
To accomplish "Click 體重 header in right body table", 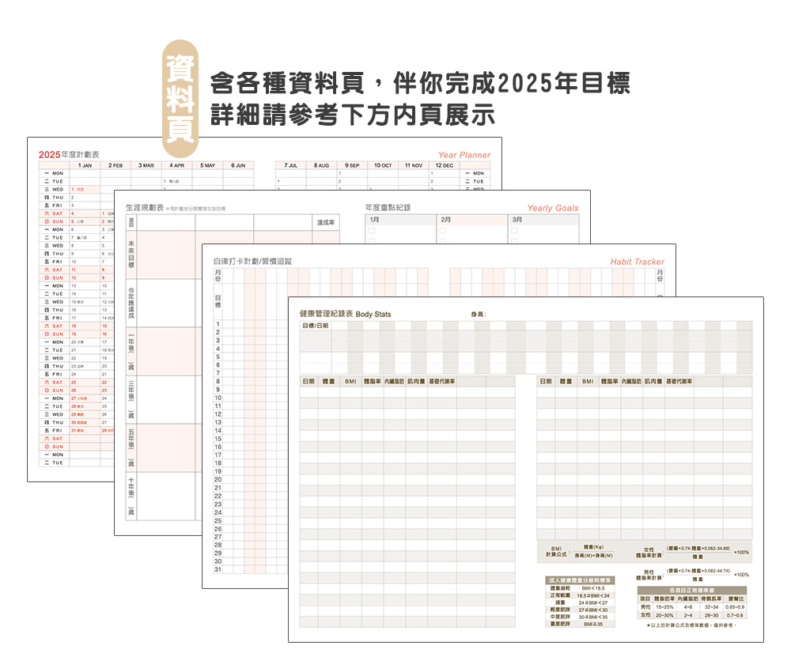I will tap(565, 381).
